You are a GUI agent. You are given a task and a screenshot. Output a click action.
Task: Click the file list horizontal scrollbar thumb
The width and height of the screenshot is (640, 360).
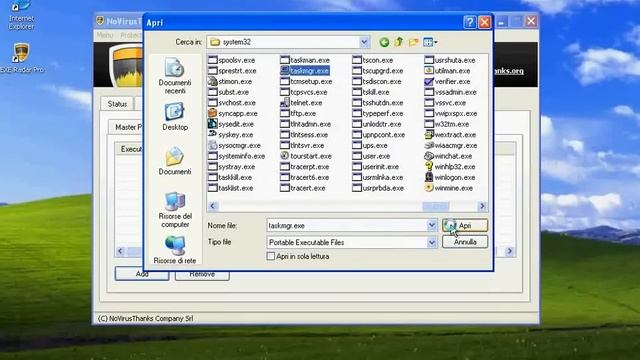[436, 206]
